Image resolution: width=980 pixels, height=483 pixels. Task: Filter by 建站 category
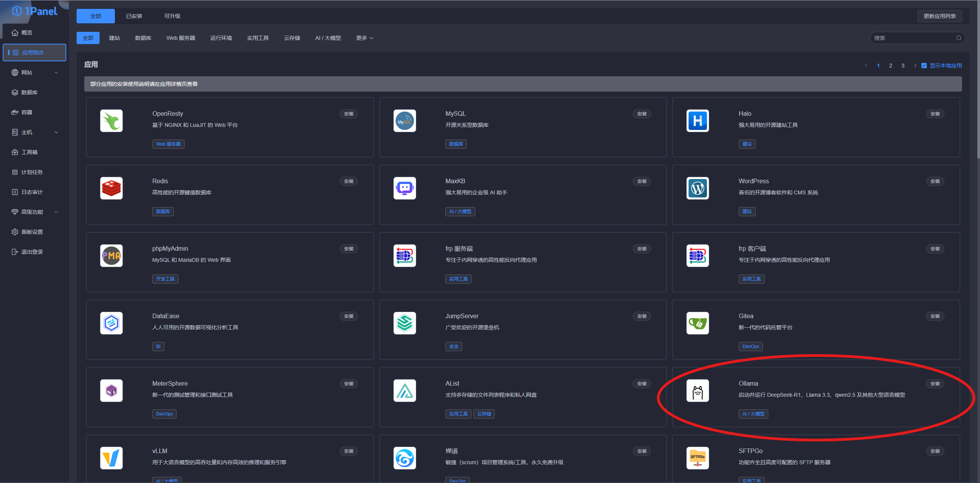(115, 38)
